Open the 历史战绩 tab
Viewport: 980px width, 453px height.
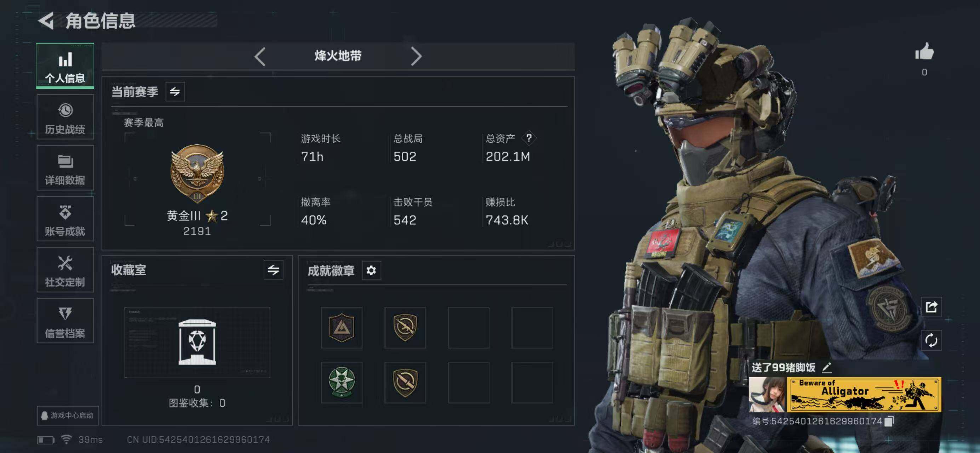pyautogui.click(x=65, y=117)
